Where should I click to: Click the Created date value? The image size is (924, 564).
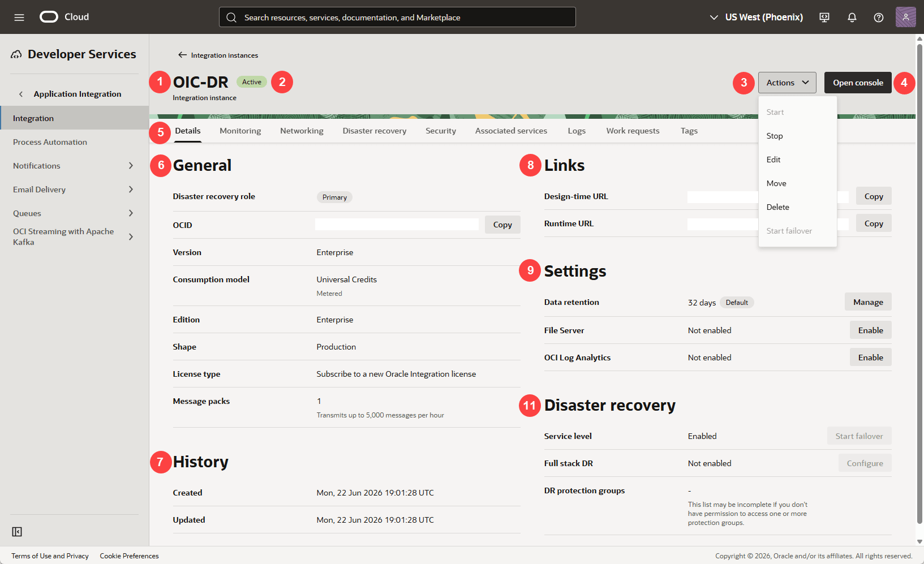[x=375, y=493]
